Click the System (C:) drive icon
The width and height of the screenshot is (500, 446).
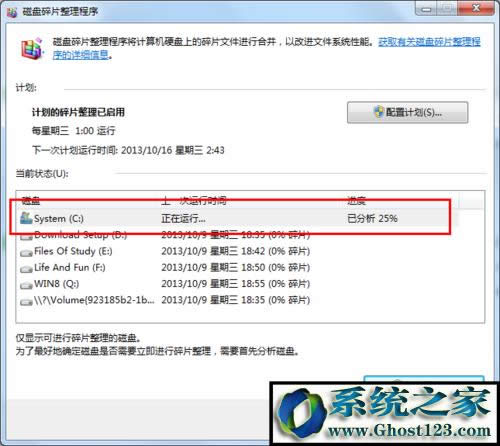tap(26, 218)
